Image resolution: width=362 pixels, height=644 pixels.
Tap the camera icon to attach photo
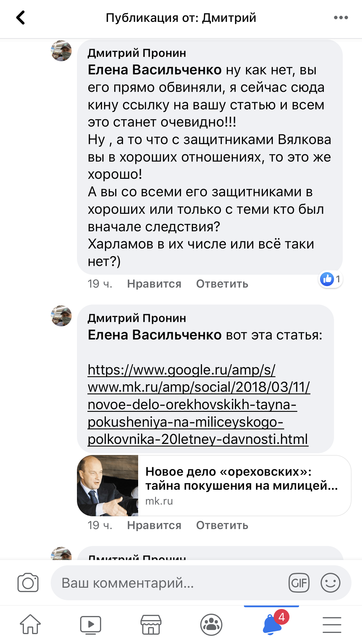tap(28, 583)
